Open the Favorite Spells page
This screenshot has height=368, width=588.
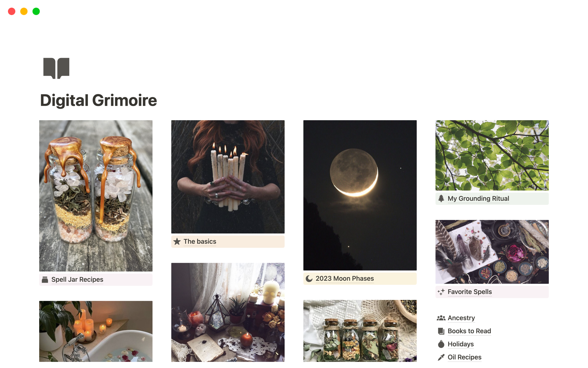(x=469, y=292)
